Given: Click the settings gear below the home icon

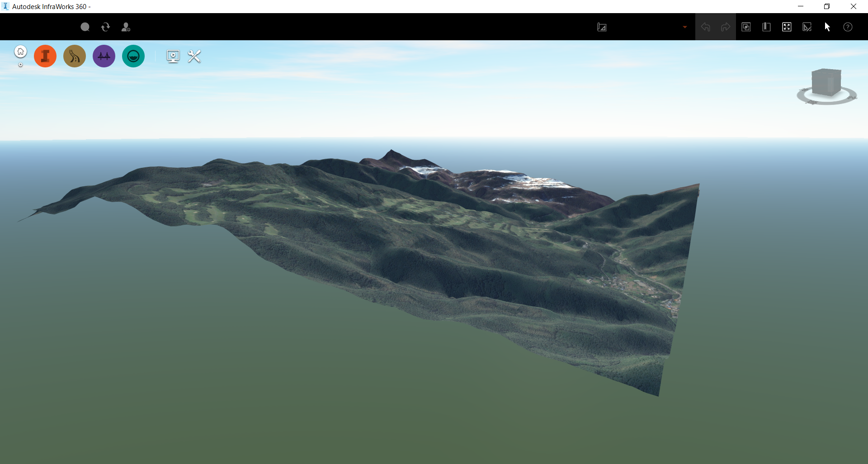Looking at the screenshot, I should point(20,65).
